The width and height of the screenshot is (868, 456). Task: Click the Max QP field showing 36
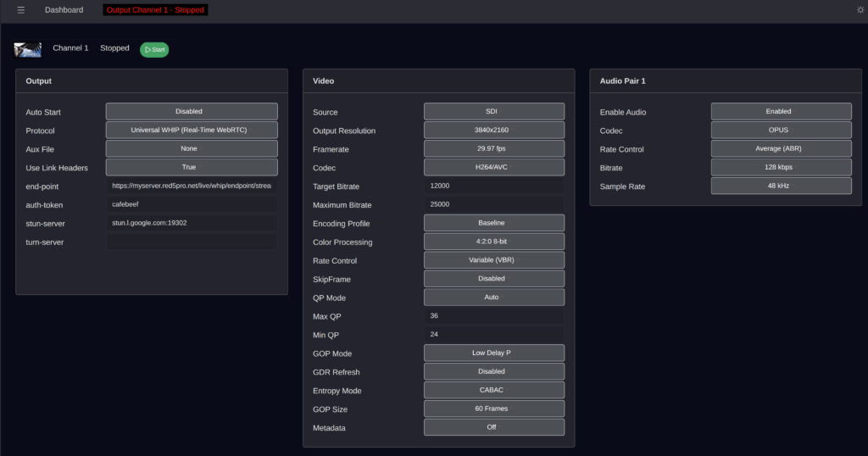(494, 316)
